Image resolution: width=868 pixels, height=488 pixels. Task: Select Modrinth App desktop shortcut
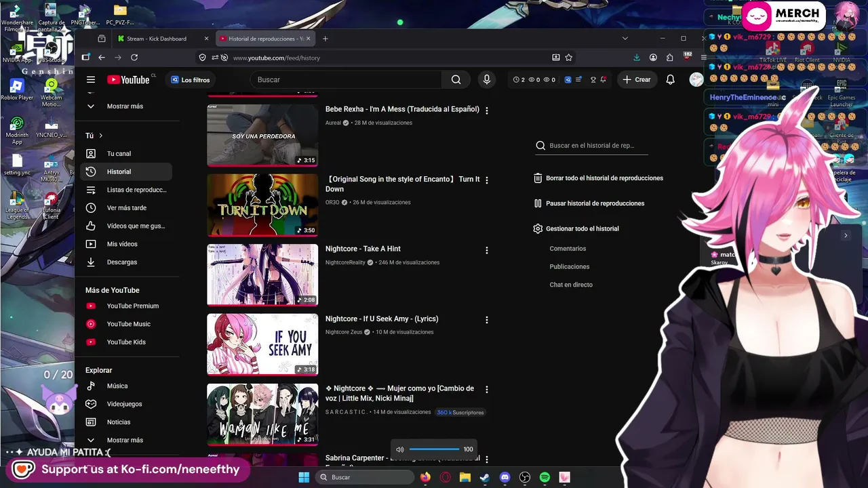[x=17, y=130]
